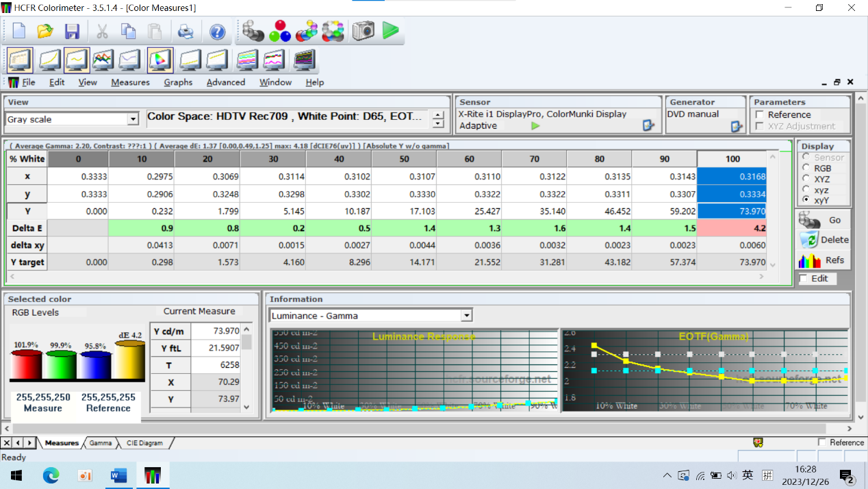Viewport: 868px width, 489px height.
Task: Switch to the CIE Diagram tab
Action: coord(144,443)
